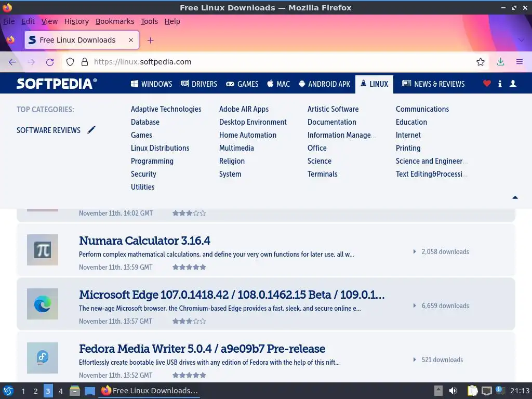Open Adaptive Technologies category
The height and width of the screenshot is (399, 532).
tap(166, 109)
